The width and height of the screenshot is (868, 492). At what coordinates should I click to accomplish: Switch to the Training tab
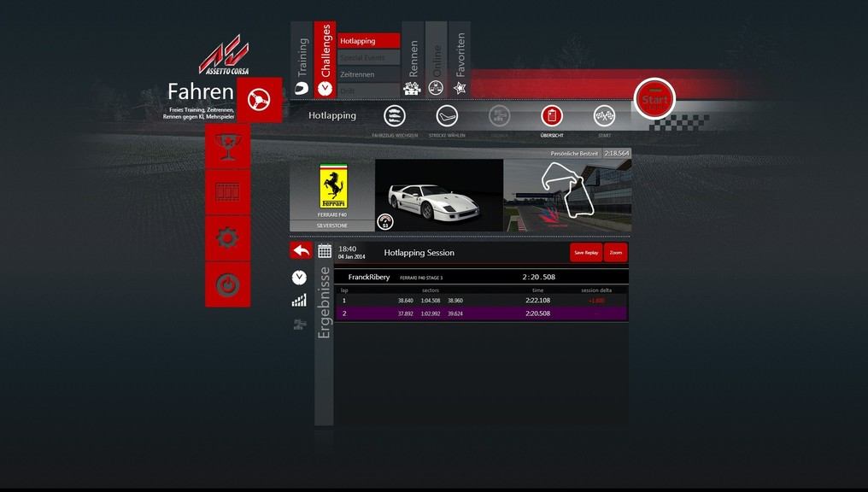[302, 61]
